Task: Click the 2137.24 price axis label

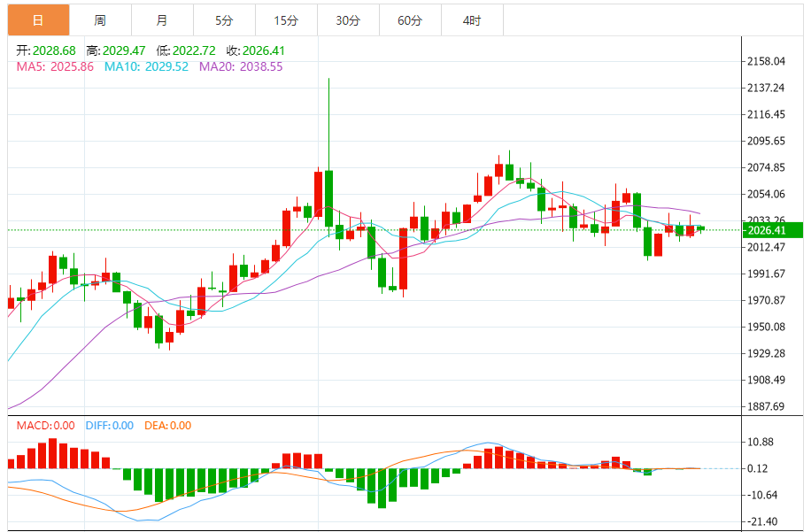Action: [767, 88]
